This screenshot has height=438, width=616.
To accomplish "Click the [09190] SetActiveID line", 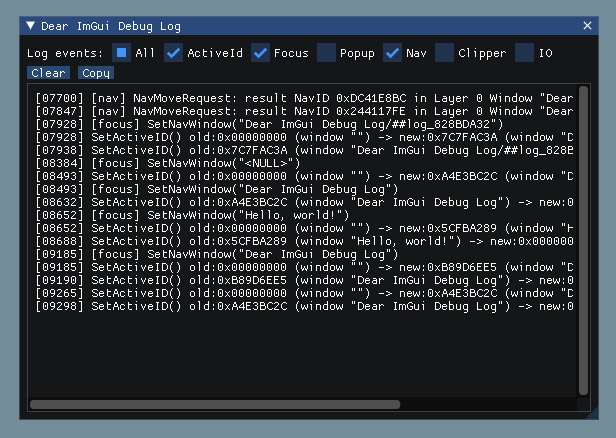I will pos(304,280).
